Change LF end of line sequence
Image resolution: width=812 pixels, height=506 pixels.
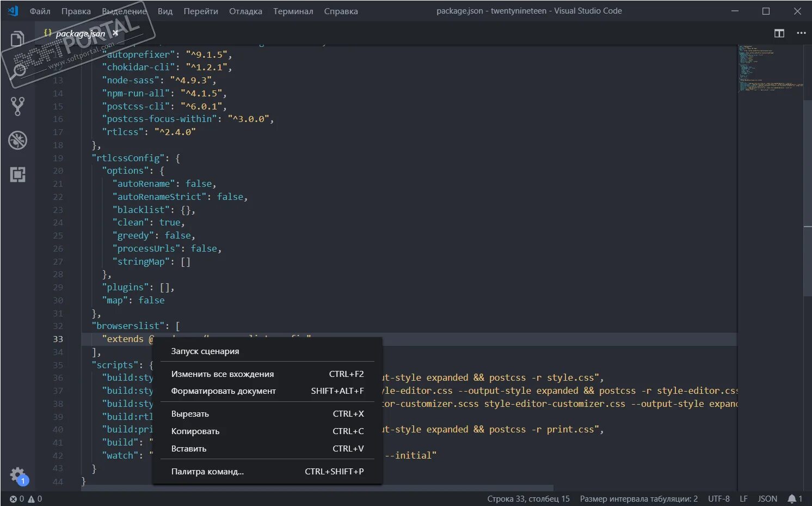(x=743, y=498)
